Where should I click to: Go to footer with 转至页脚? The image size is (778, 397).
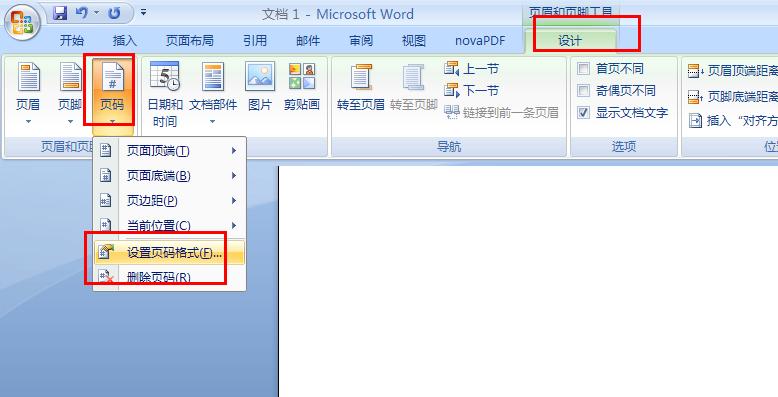tap(413, 86)
